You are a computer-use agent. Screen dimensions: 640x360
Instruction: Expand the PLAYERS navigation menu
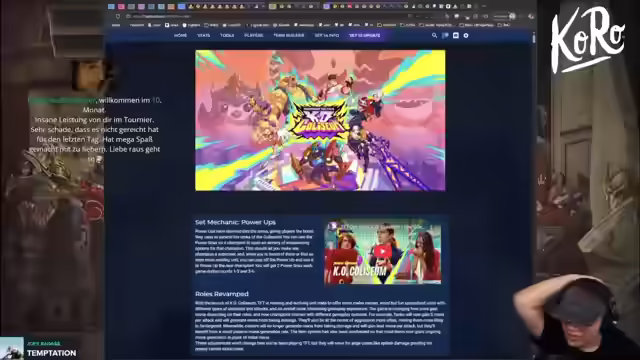254,36
